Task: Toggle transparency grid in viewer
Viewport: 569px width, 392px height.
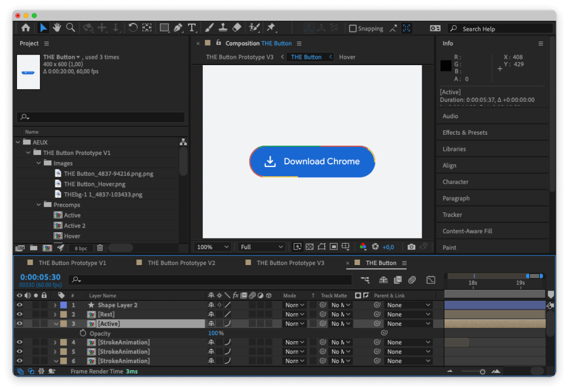Action: tap(310, 247)
